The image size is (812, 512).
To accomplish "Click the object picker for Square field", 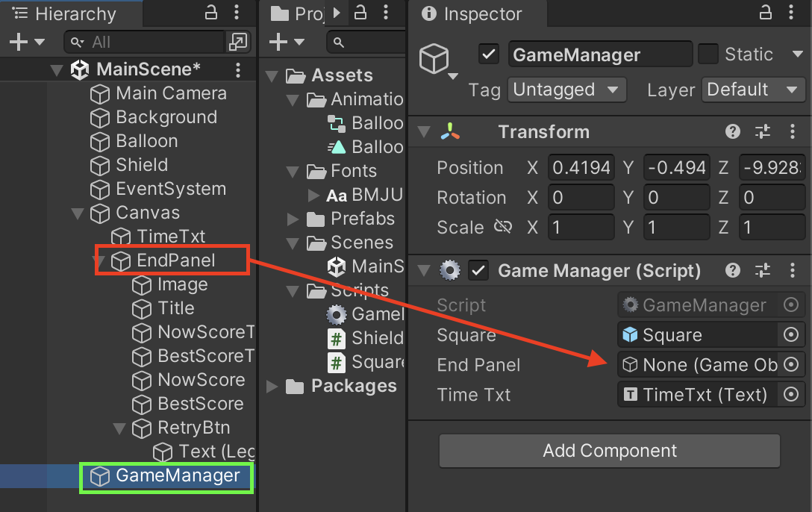I will point(791,335).
